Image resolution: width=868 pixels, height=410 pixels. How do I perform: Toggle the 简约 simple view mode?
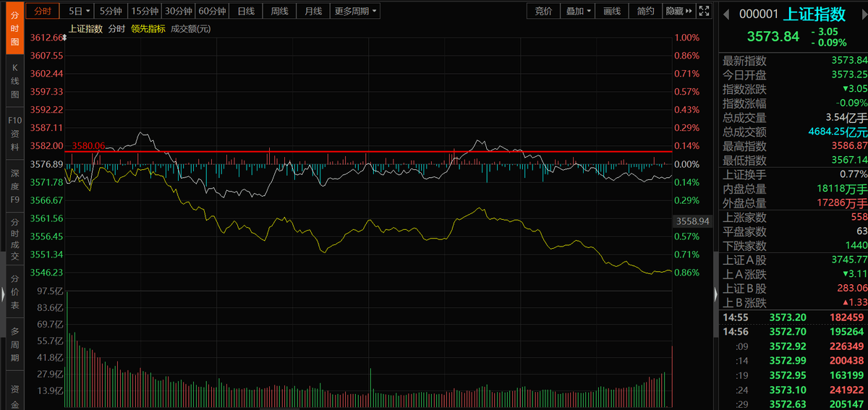[646, 11]
